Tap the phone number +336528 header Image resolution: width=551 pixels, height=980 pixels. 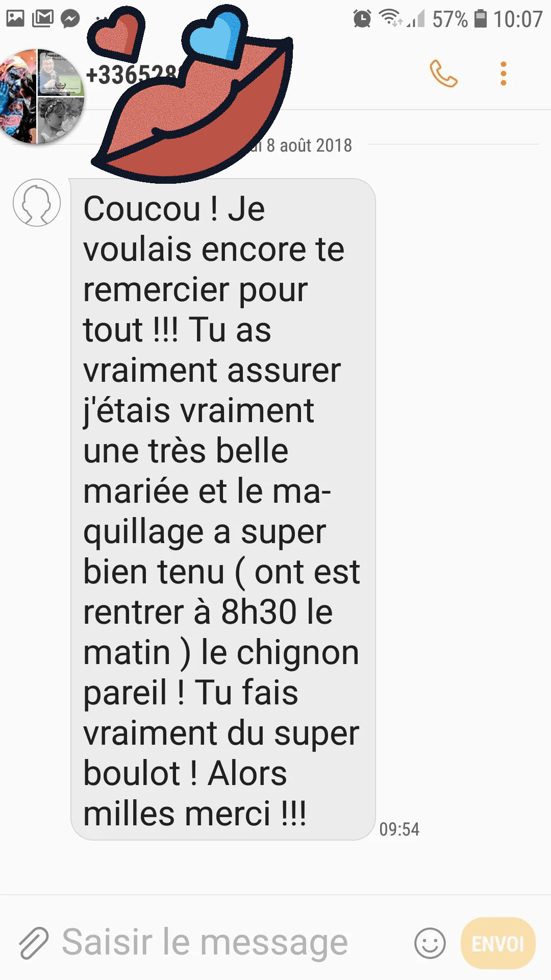coord(134,75)
